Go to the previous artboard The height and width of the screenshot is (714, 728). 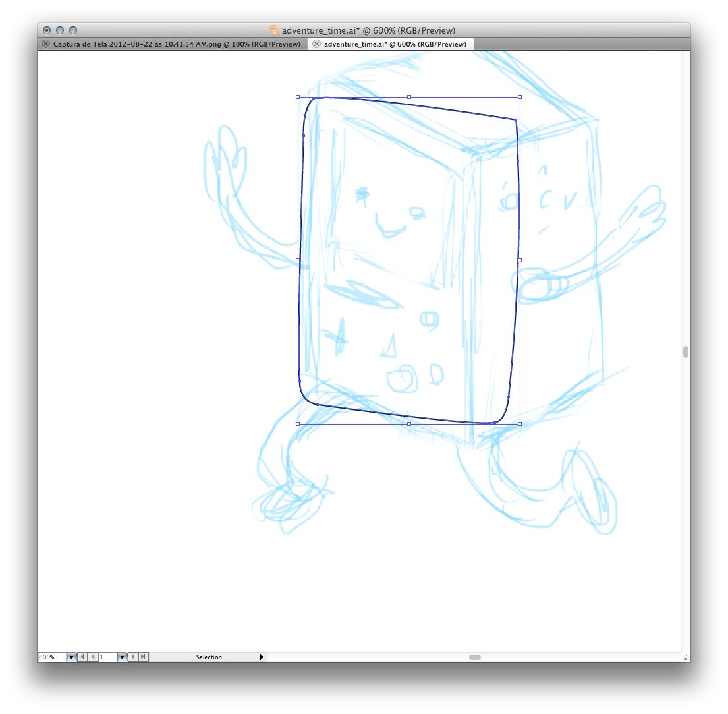pyautogui.click(x=93, y=657)
